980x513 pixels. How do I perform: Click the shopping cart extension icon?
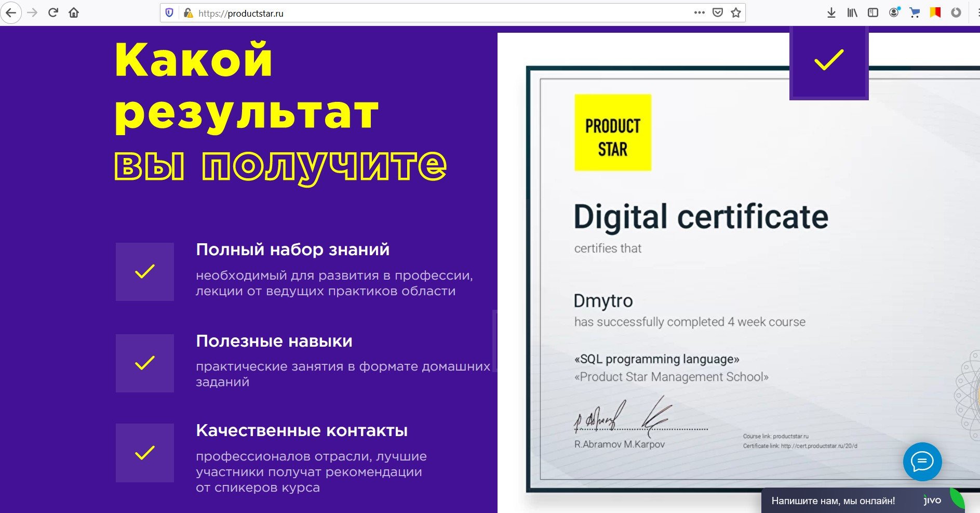pos(915,13)
